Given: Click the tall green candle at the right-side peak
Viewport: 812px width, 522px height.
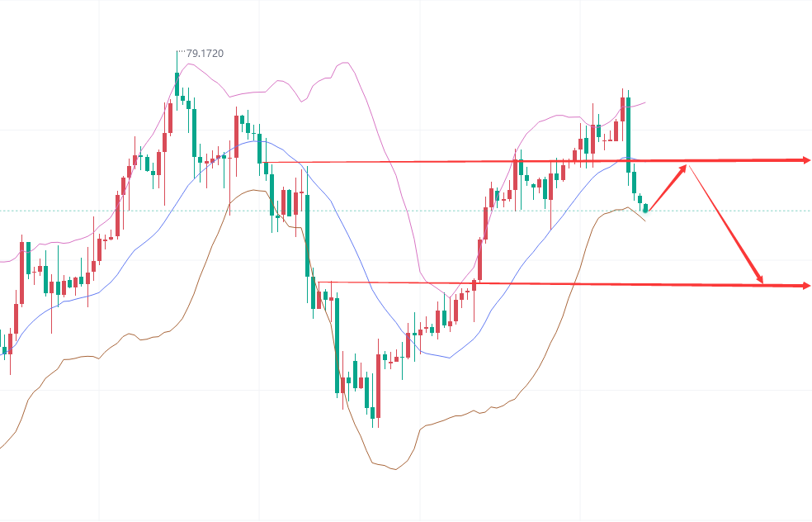Looking at the screenshot, I should (x=628, y=135).
